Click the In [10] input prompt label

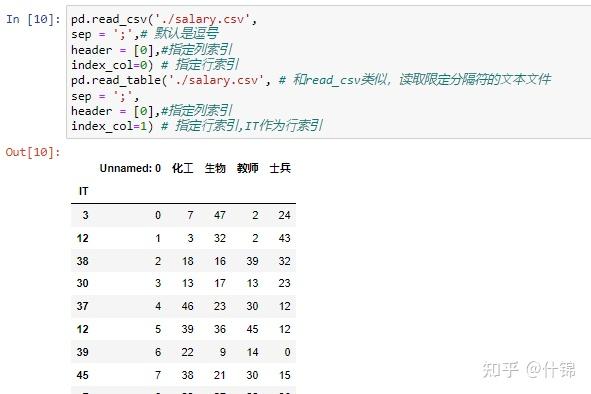[x=33, y=19]
